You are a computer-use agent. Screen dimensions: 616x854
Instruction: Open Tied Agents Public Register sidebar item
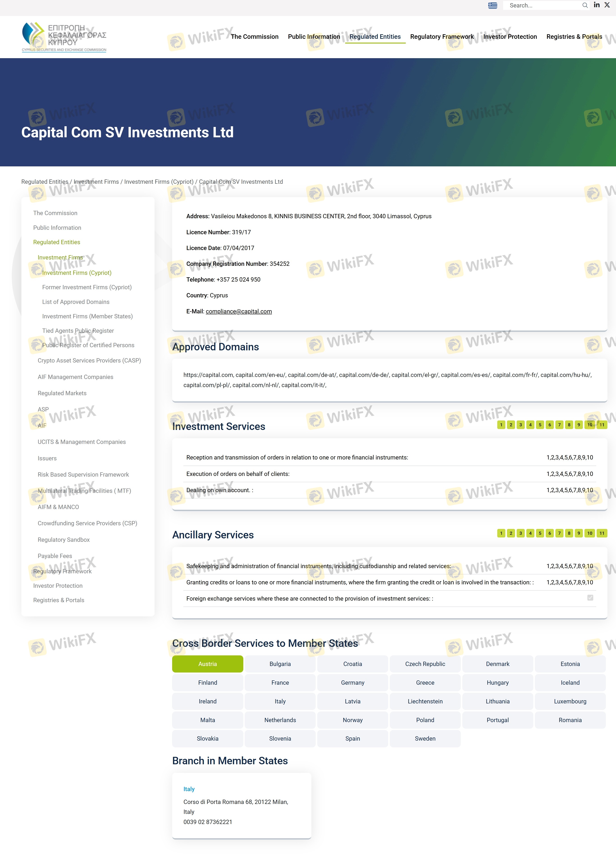pos(78,331)
